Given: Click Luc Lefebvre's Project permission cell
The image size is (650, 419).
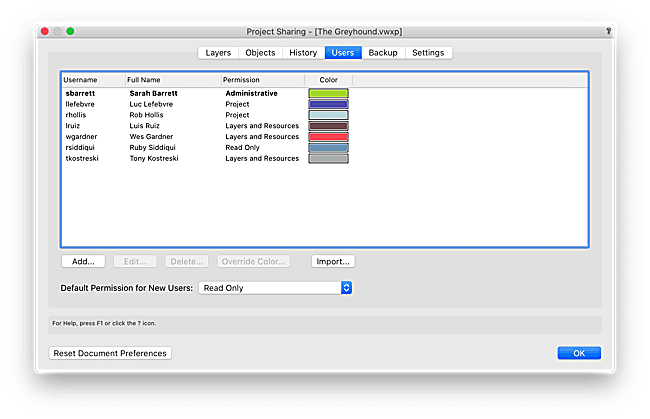Looking at the screenshot, I should [x=238, y=104].
